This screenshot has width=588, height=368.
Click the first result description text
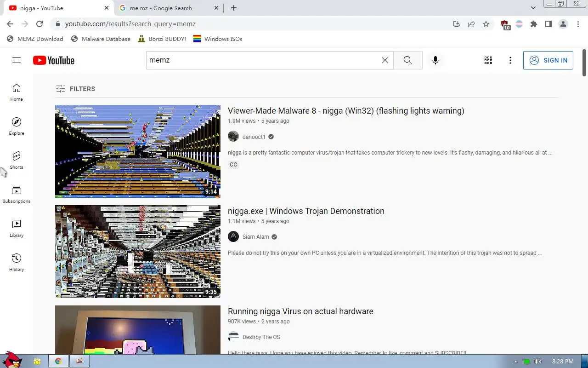coord(390,153)
